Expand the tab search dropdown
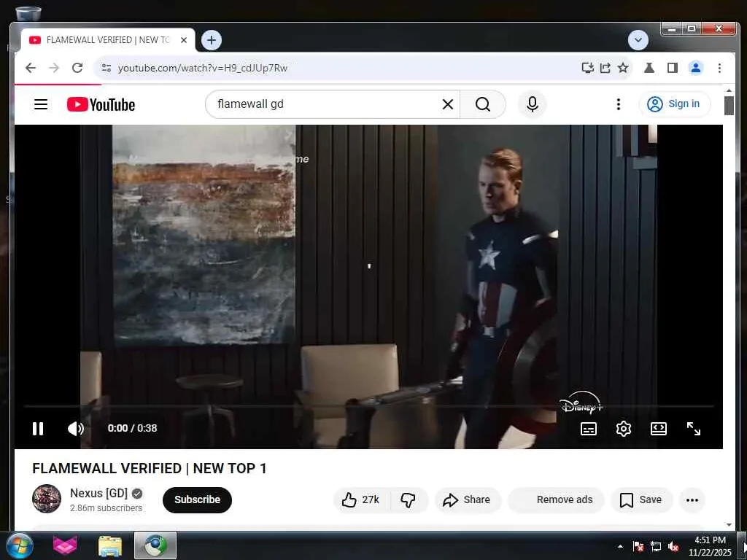The width and height of the screenshot is (747, 560). [x=638, y=40]
